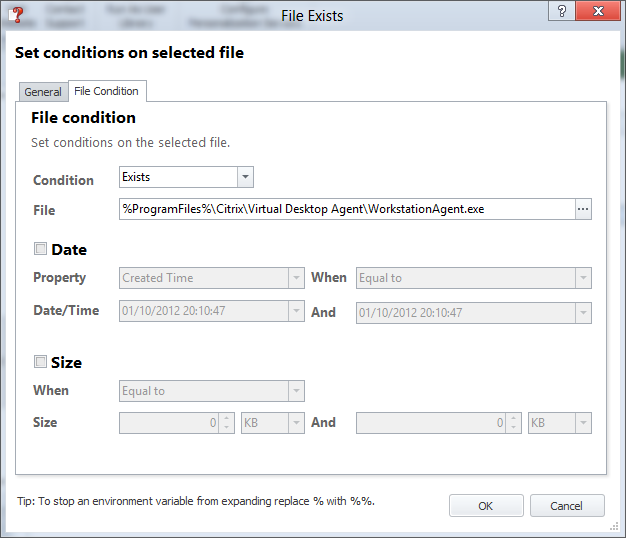
Task: Click the browse ellipsis button for File
Action: click(583, 209)
